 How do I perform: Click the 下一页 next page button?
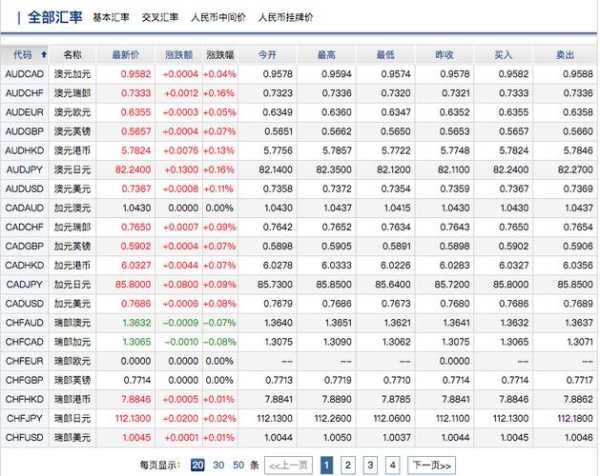(x=429, y=464)
